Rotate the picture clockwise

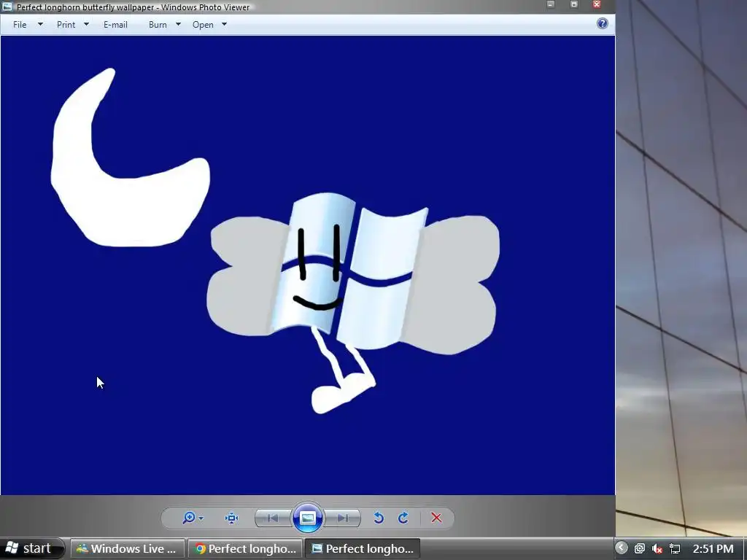pos(403,518)
